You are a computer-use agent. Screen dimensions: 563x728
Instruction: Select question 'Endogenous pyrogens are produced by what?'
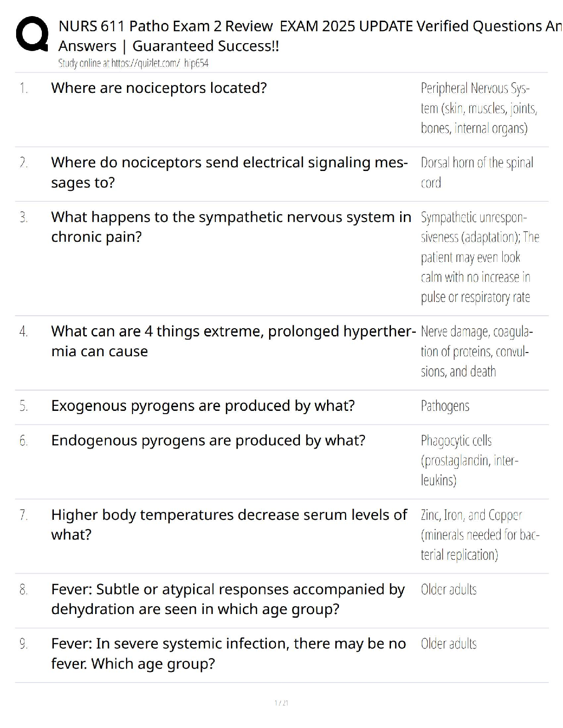[x=208, y=440]
